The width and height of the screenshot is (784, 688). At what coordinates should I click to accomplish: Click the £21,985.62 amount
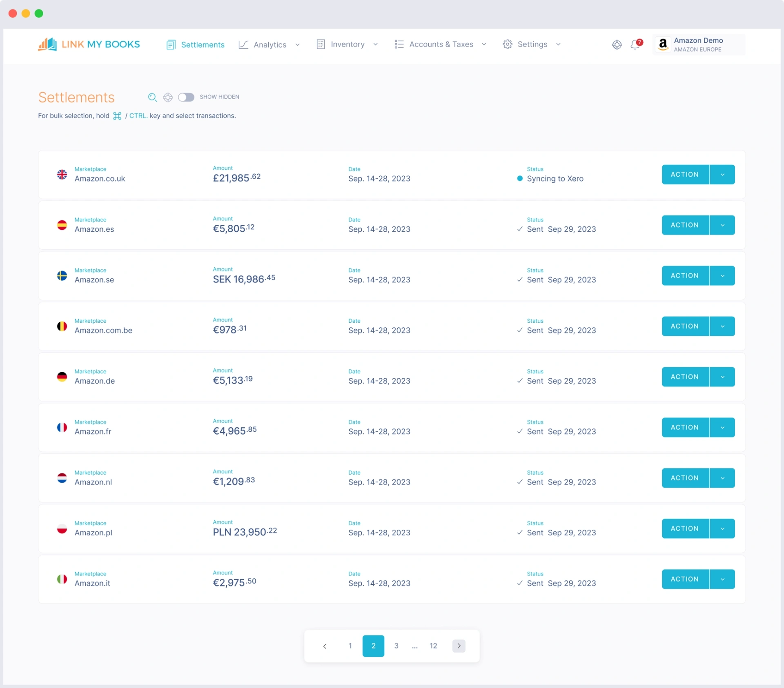pyautogui.click(x=236, y=178)
